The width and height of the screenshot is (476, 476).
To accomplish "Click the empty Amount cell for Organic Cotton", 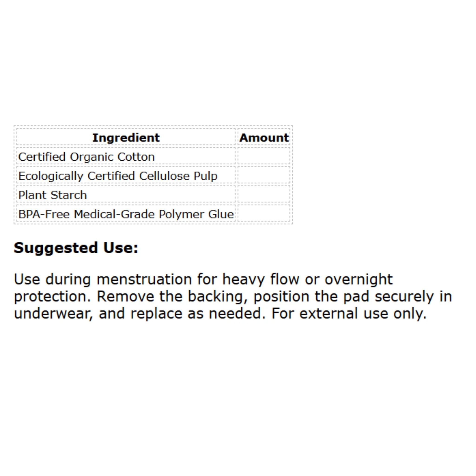I will pyautogui.click(x=264, y=156).
